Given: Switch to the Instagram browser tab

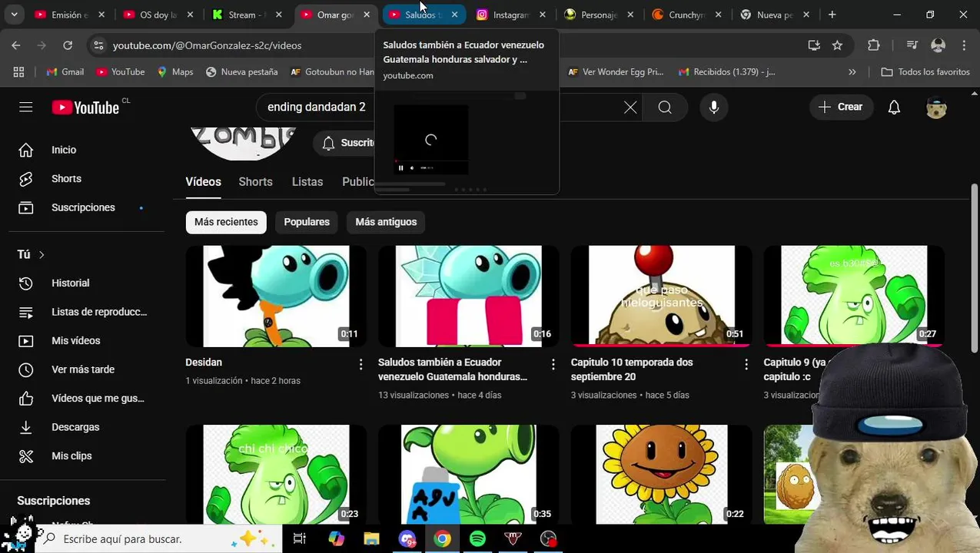Looking at the screenshot, I should click(511, 15).
